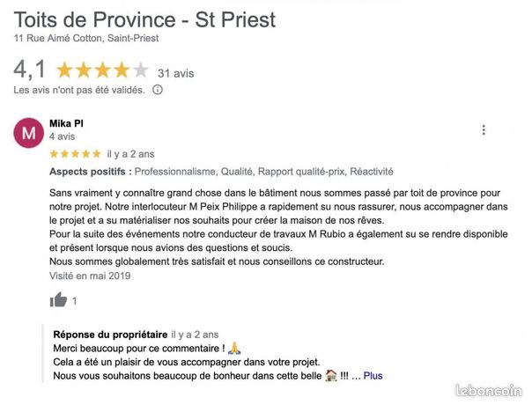This screenshot has width=532, height=405.
Task: Click the Réponse du propriétaire heading
Action: (110, 335)
